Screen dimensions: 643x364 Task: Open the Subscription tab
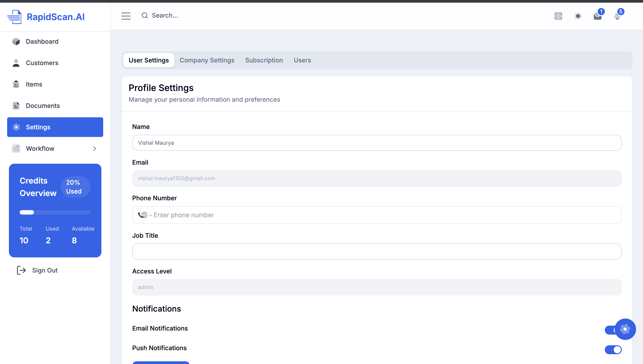click(264, 60)
